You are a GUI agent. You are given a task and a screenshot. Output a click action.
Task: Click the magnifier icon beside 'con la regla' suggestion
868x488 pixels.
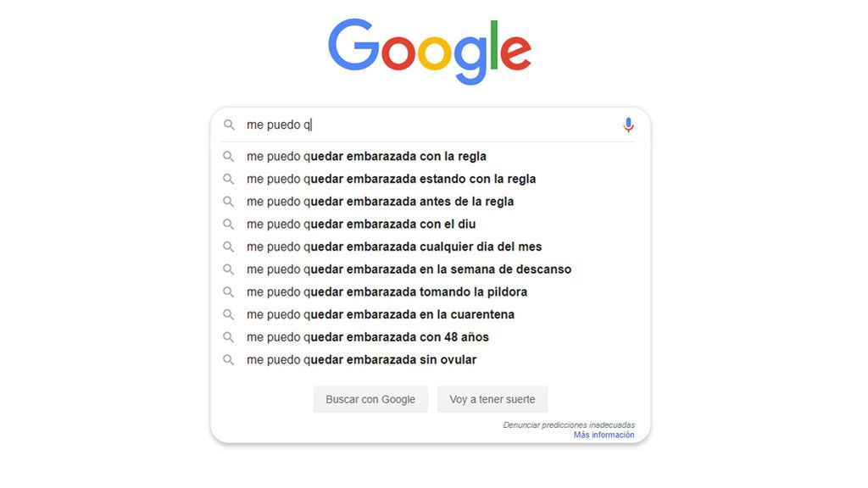[x=228, y=157]
